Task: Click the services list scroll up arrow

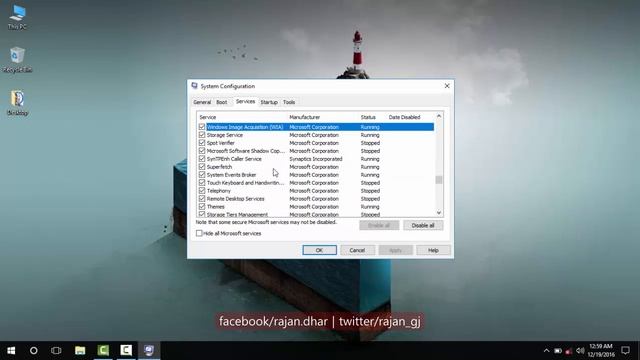Action: pos(439,116)
